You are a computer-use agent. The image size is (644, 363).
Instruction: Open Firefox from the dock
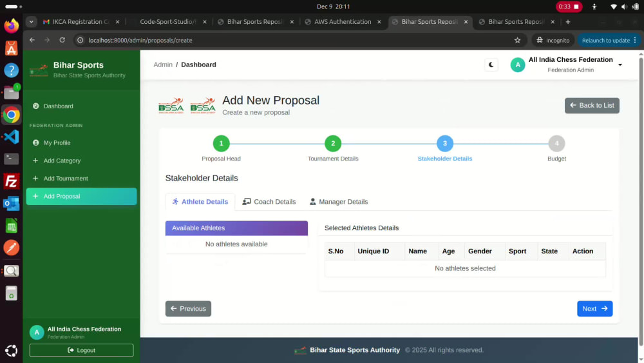pos(12,26)
